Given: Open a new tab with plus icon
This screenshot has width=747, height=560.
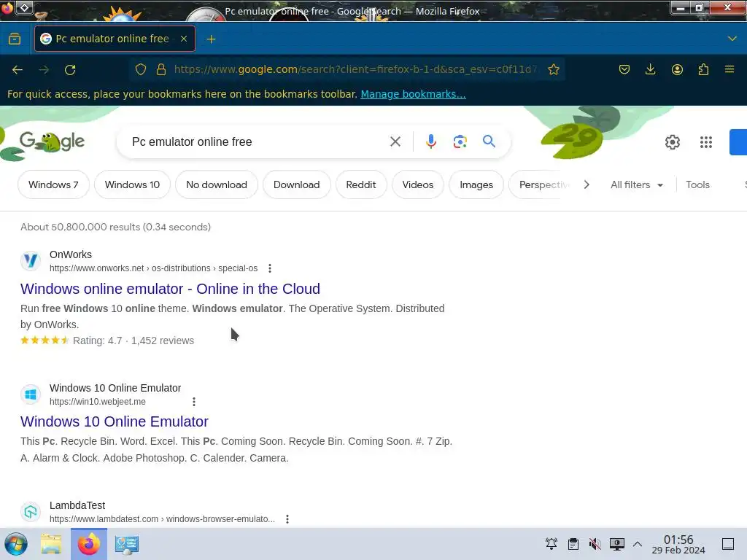Looking at the screenshot, I should click(x=211, y=39).
